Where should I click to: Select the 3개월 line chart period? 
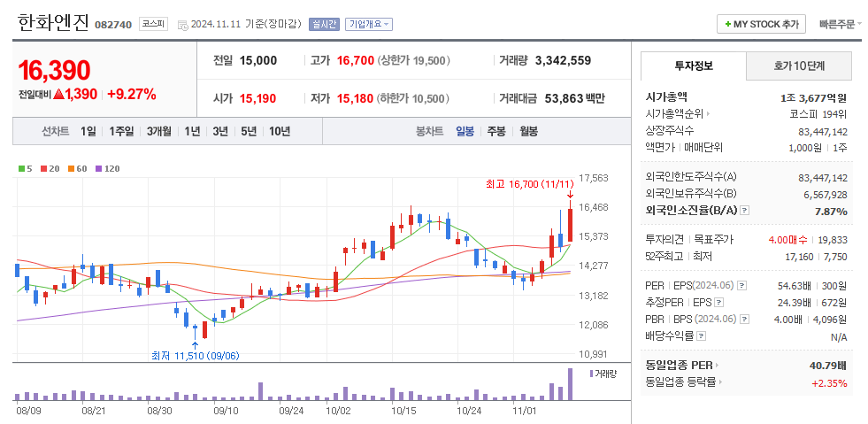(x=159, y=132)
